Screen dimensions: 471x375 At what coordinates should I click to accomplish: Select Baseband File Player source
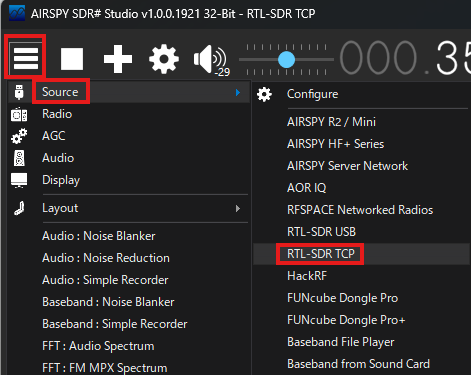tap(341, 342)
